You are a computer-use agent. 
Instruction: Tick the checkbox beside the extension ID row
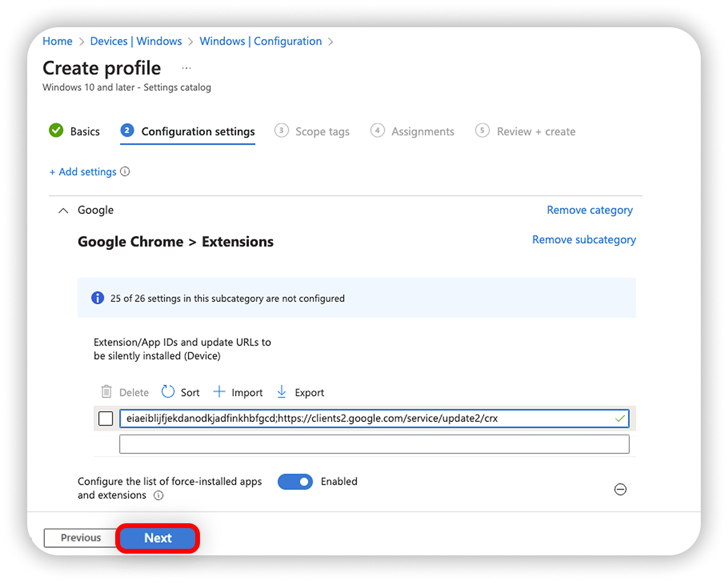pos(106,418)
